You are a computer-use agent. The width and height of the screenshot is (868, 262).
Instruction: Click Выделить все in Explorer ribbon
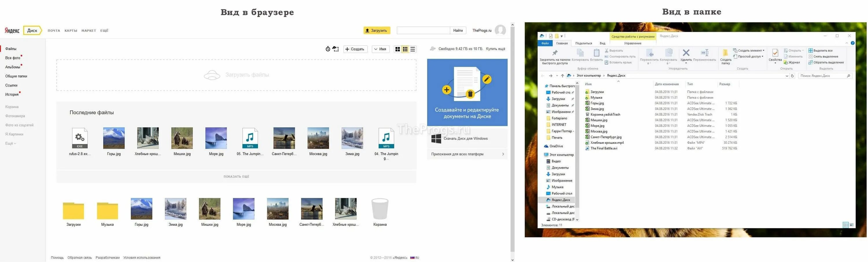[820, 51]
